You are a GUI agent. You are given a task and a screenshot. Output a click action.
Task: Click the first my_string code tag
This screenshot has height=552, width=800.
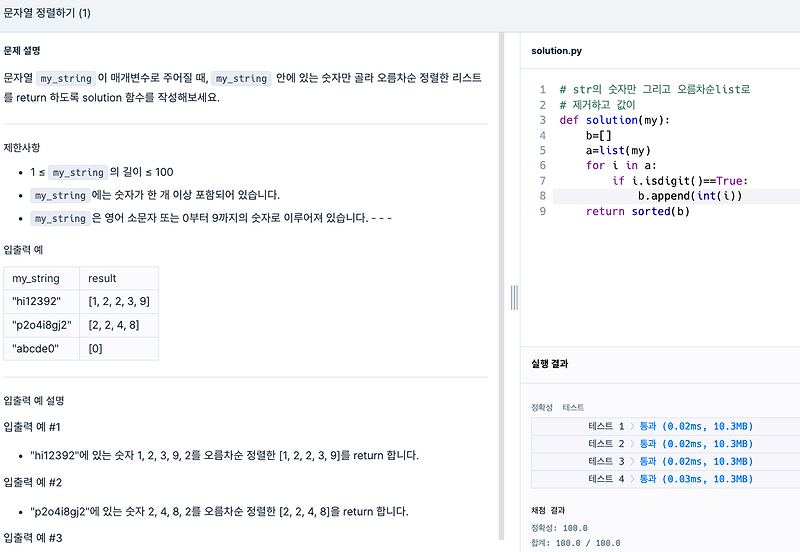point(66,78)
